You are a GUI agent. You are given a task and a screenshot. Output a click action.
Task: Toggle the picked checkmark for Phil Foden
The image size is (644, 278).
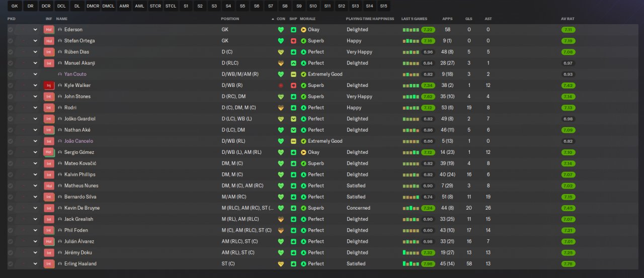pyautogui.click(x=11, y=230)
